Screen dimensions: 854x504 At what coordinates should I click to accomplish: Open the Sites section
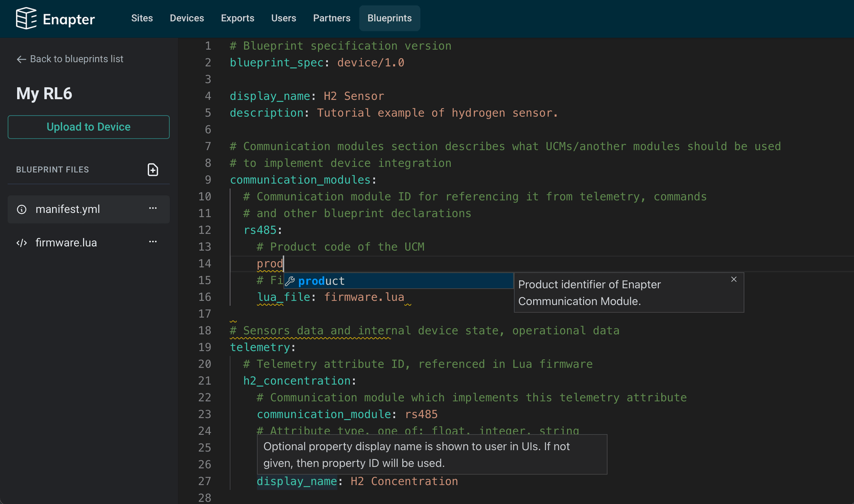coord(142,18)
